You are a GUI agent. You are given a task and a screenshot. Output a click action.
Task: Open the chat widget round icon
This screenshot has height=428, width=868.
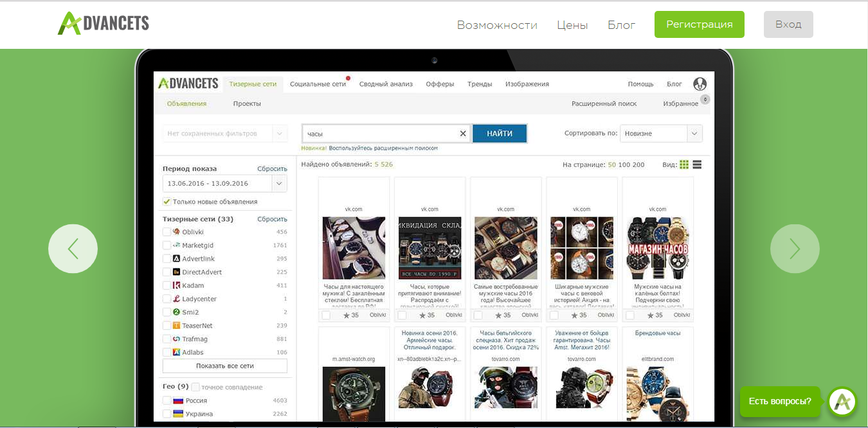coord(843,402)
